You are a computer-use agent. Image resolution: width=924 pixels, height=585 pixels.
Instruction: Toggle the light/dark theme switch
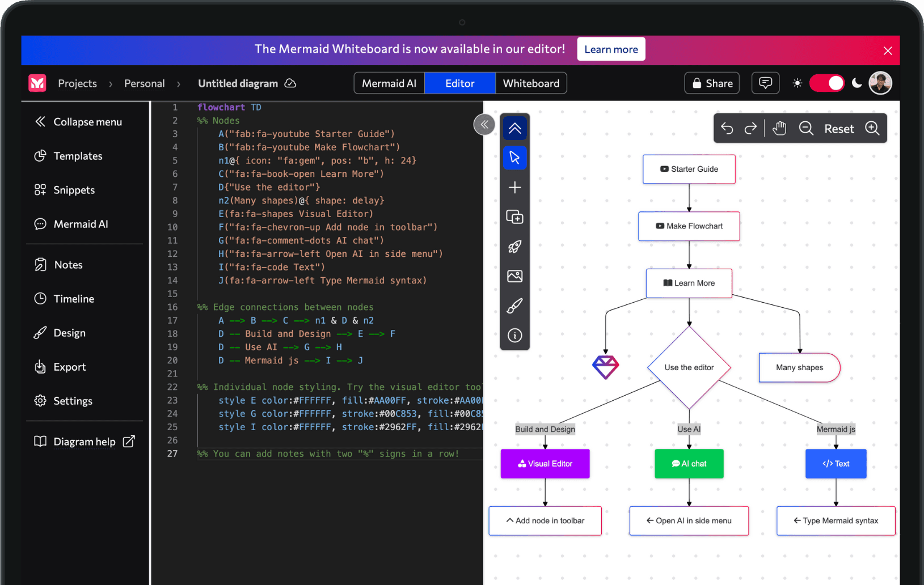tap(827, 83)
